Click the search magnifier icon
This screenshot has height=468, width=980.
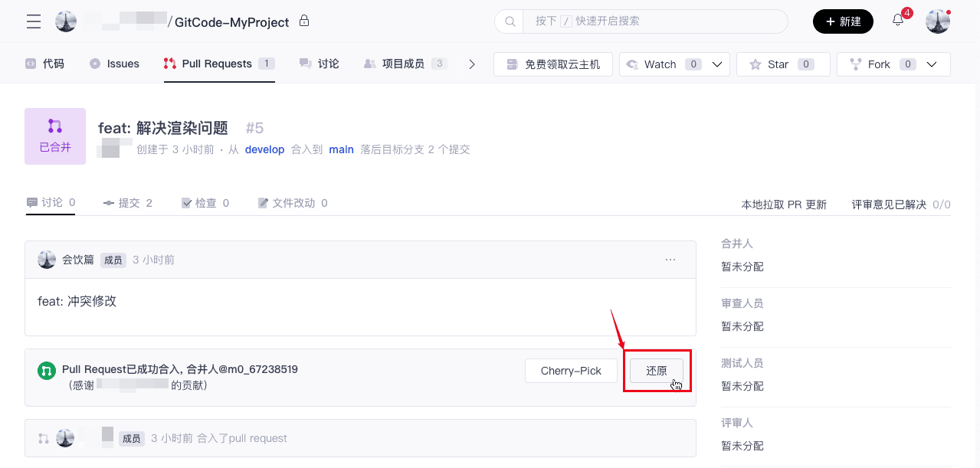[x=510, y=21]
